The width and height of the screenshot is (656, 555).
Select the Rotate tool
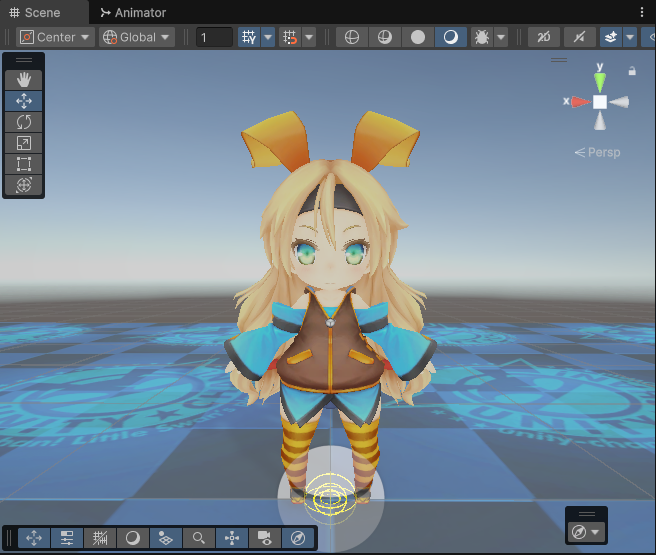tap(24, 122)
